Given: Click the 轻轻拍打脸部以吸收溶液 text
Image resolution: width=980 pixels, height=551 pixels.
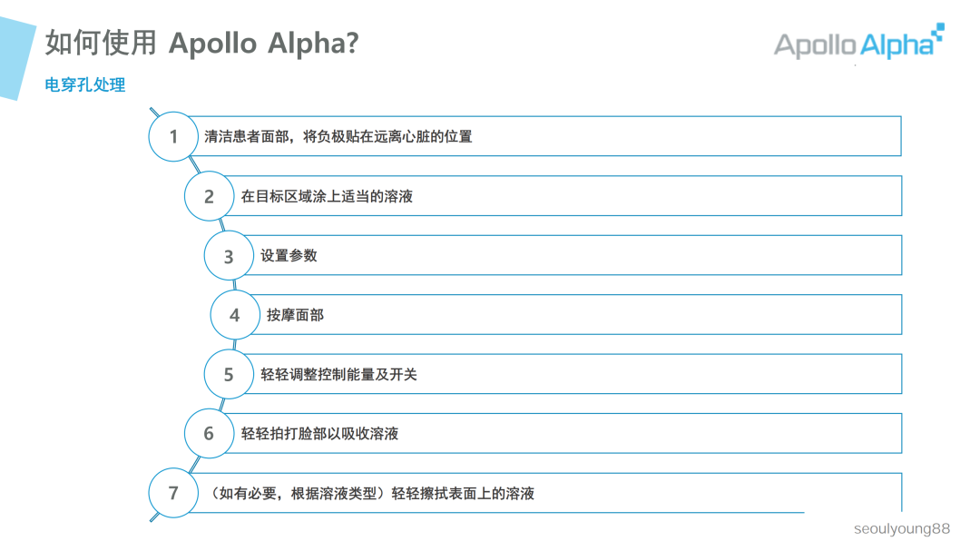Looking at the screenshot, I should click(x=319, y=433).
